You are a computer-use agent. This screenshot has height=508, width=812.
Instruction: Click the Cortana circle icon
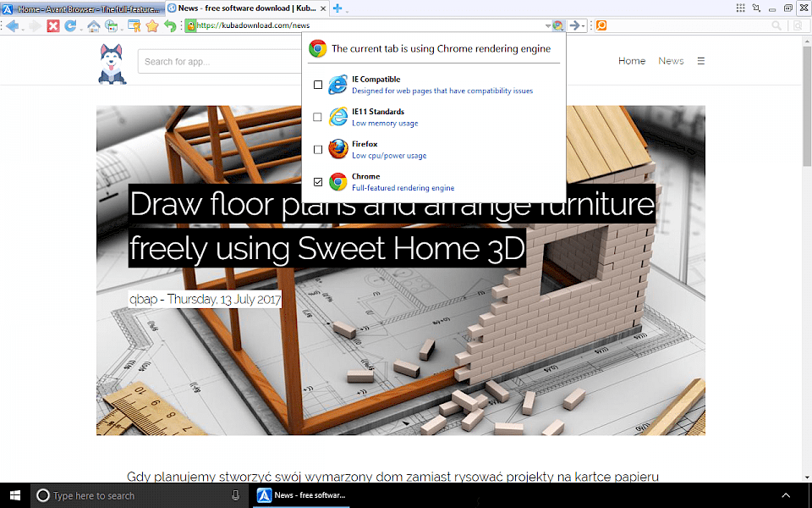pyautogui.click(x=43, y=495)
